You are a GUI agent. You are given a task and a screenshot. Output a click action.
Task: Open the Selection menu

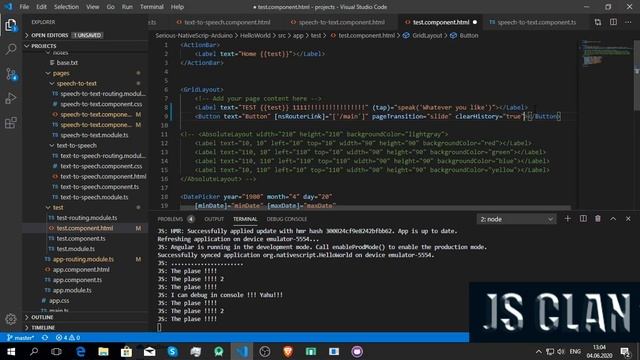click(x=66, y=7)
